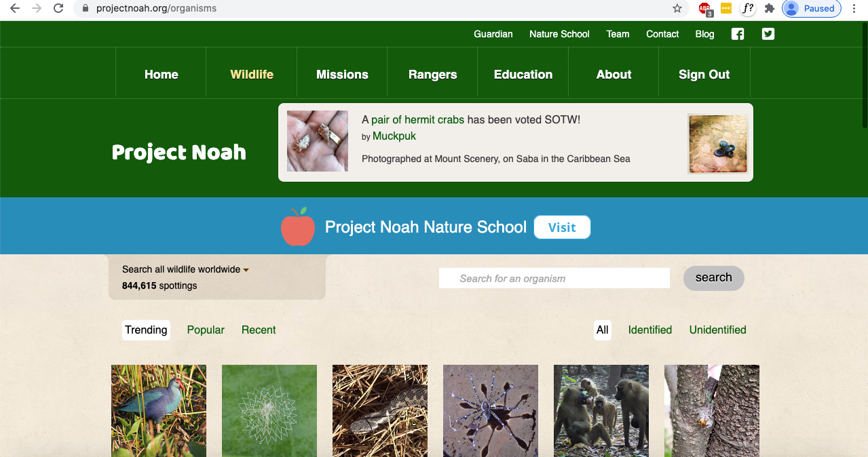Switch to the Recent tab
This screenshot has width=868, height=457.
(259, 330)
